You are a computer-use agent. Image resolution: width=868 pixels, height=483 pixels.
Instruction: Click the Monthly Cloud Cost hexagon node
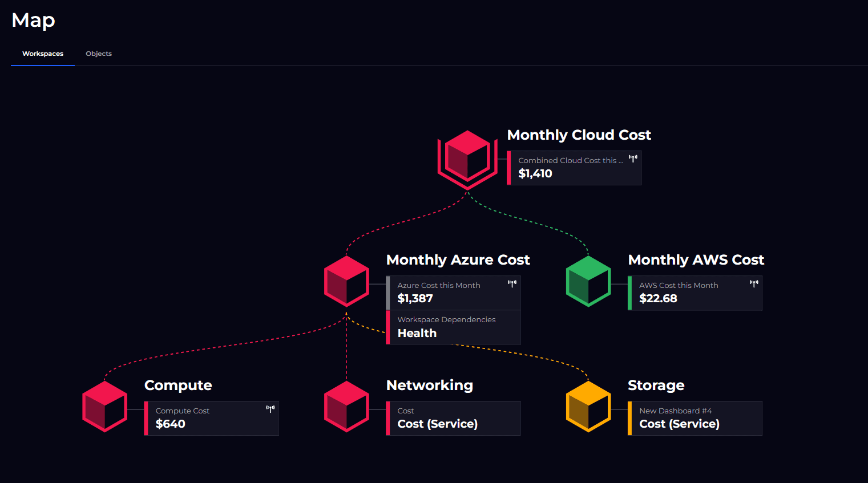pos(467,158)
